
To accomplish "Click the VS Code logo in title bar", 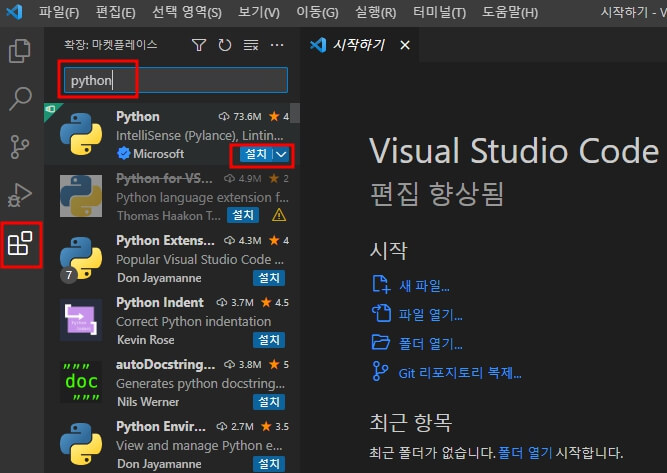I will (x=14, y=12).
